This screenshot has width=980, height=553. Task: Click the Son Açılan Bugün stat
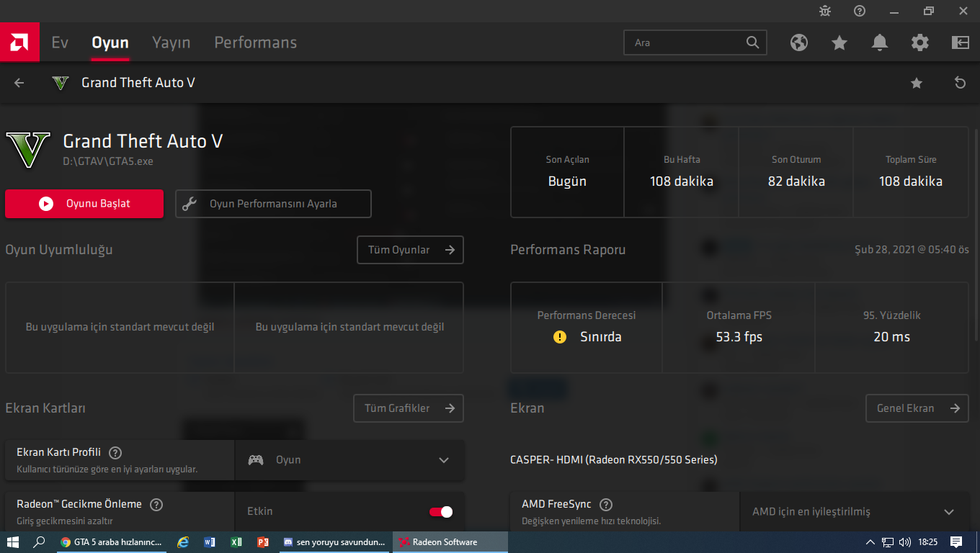pos(567,172)
